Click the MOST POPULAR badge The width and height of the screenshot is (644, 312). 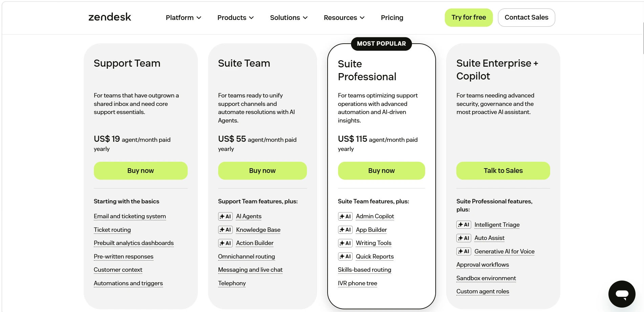[x=381, y=44]
